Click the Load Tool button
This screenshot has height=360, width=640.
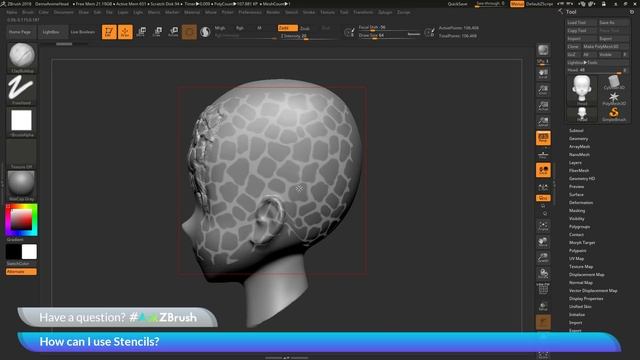coord(582,22)
